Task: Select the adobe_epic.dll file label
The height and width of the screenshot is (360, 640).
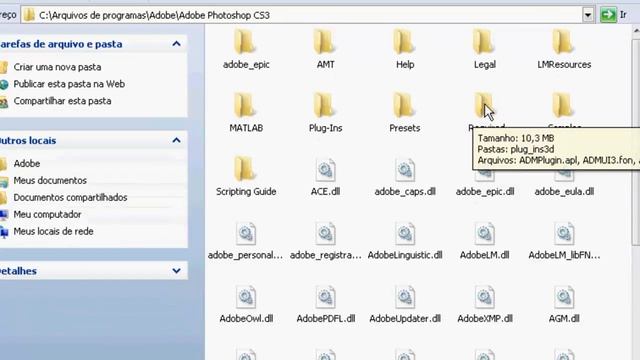Action: click(x=484, y=191)
